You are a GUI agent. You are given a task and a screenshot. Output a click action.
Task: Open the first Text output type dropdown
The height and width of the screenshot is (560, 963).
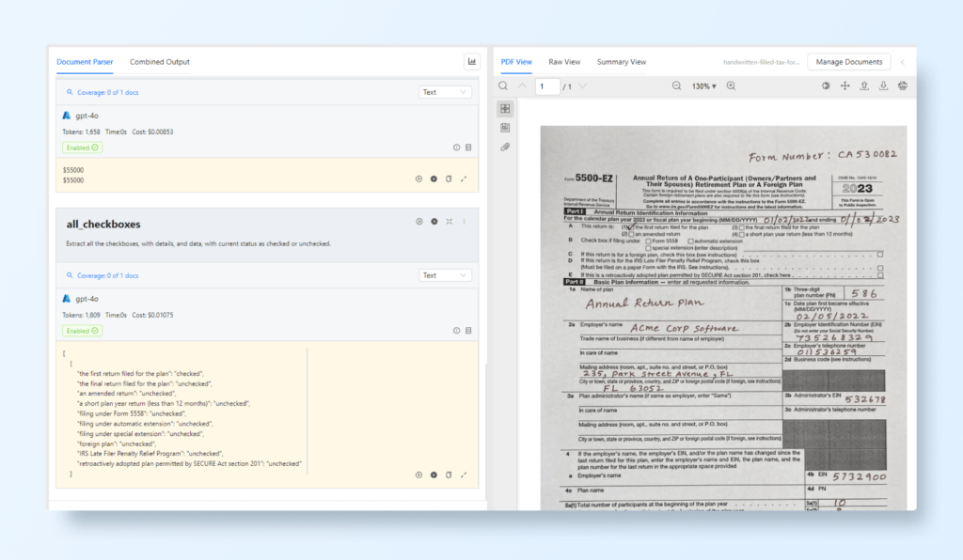click(445, 92)
